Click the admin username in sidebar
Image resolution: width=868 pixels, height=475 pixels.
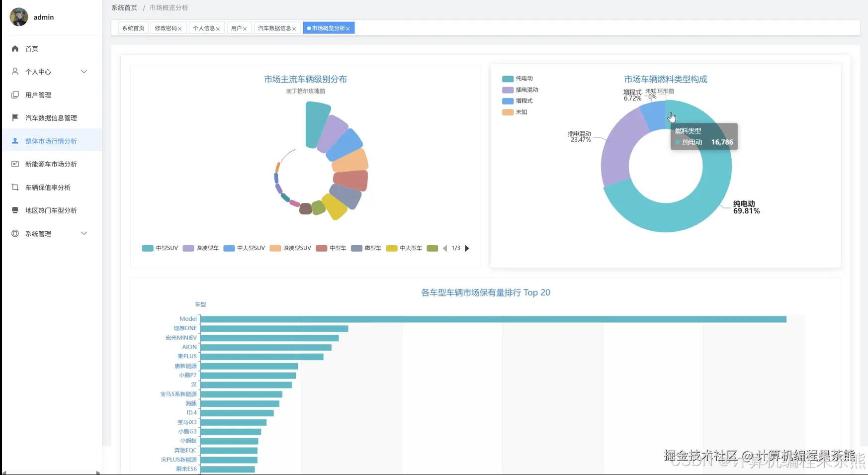point(44,17)
